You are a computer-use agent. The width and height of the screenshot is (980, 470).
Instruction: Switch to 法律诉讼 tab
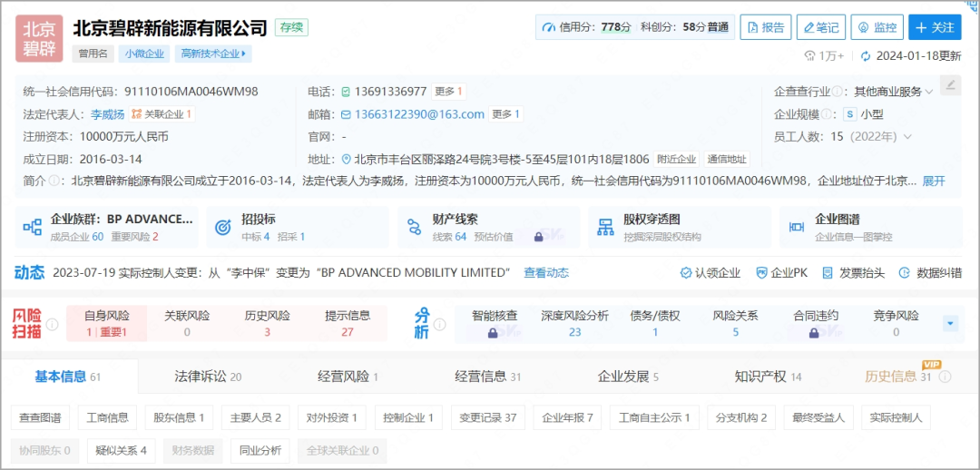208,377
